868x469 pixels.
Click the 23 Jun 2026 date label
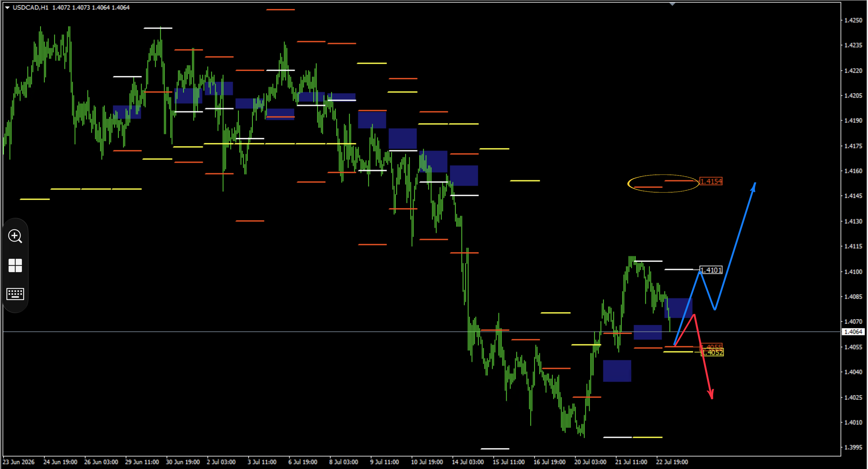(x=18, y=462)
